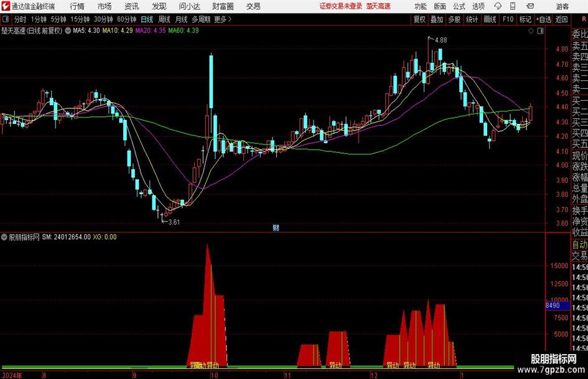This screenshot has height=379, width=588.
Task: Open the 版面 menu
Action: (439, 6)
